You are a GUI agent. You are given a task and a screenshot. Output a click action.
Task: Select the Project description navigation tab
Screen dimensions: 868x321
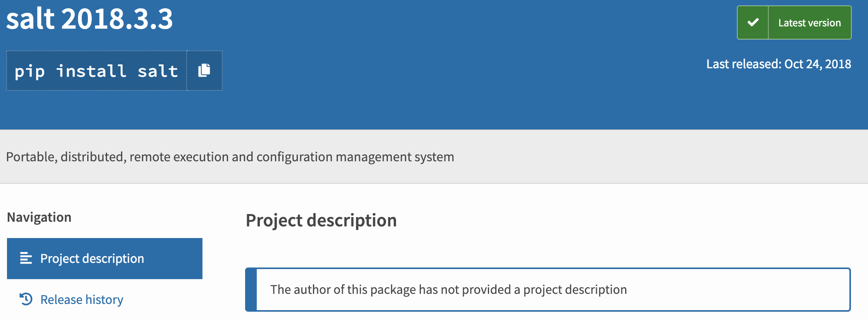105,259
